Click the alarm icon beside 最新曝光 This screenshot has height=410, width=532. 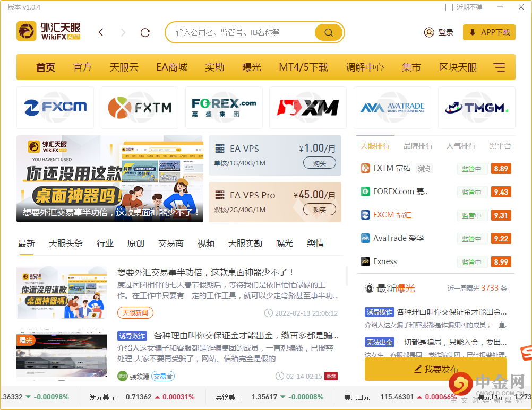369,289
